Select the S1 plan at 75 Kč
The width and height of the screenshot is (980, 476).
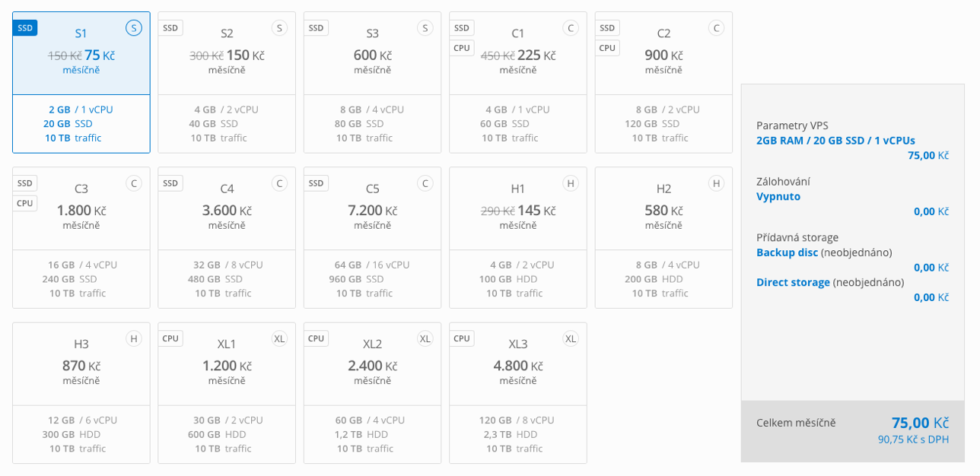click(x=81, y=82)
